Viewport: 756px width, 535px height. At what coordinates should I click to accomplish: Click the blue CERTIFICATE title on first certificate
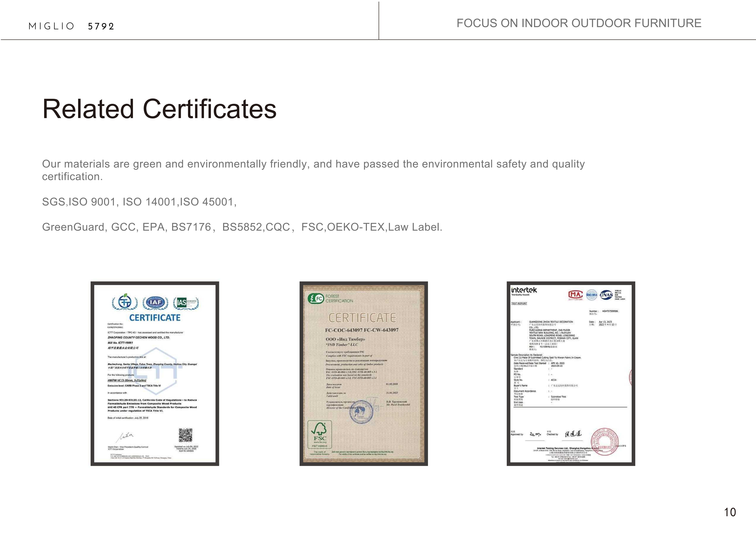(155, 318)
